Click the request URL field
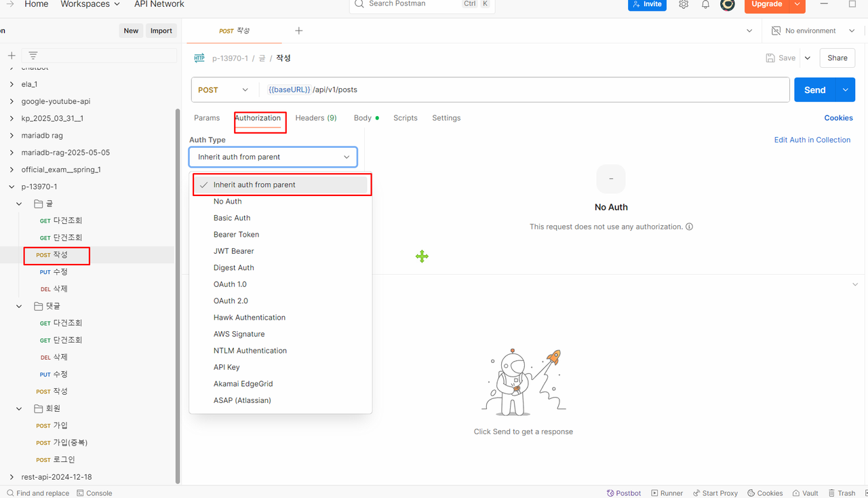The width and height of the screenshot is (868, 498). pyautogui.click(x=524, y=90)
